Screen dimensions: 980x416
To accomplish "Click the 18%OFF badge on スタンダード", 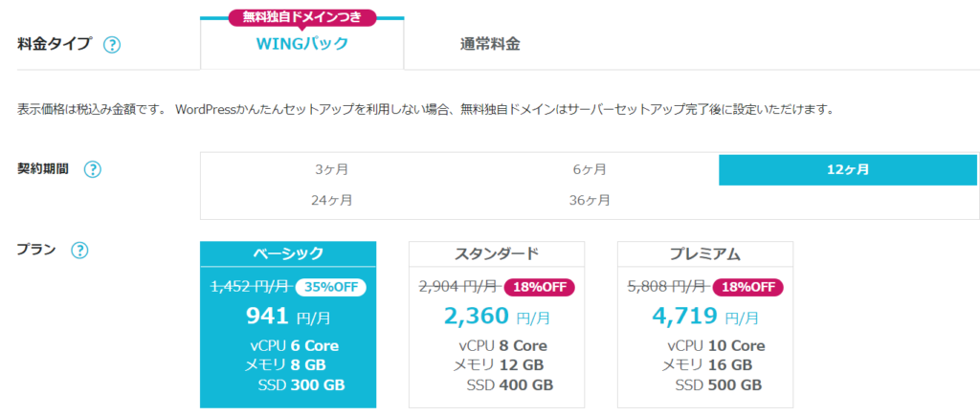I will pyautogui.click(x=540, y=287).
